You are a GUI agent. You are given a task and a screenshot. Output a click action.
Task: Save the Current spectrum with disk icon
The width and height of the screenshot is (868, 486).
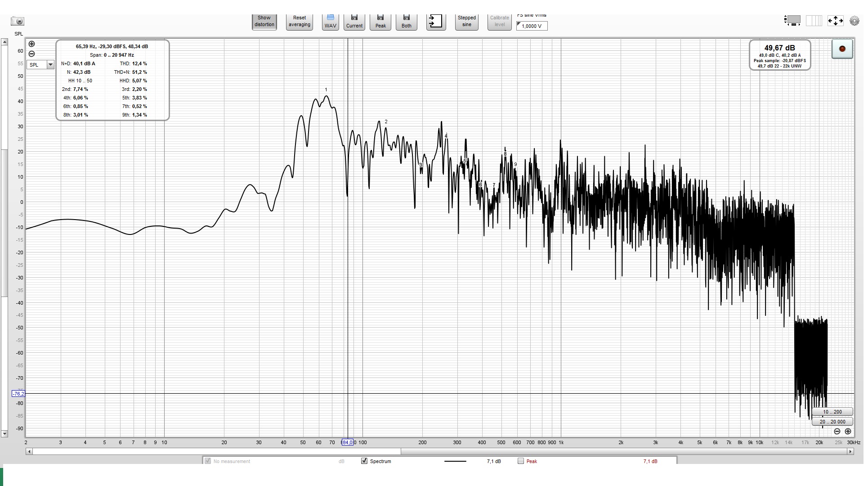click(354, 21)
